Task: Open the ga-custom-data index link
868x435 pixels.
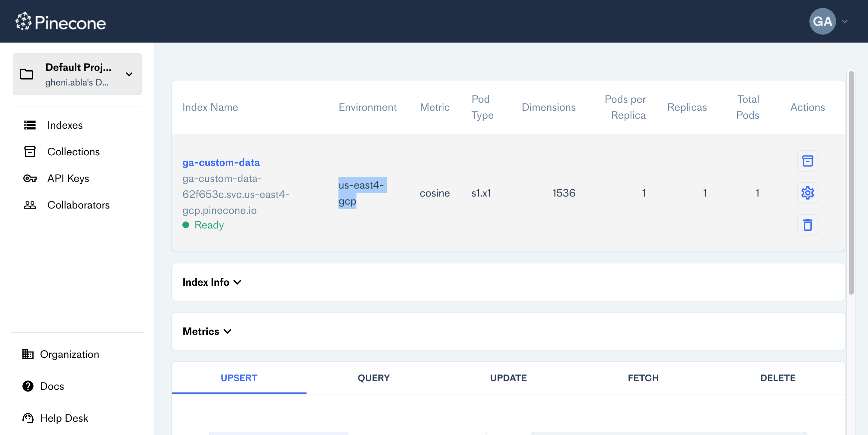Action: [x=221, y=162]
